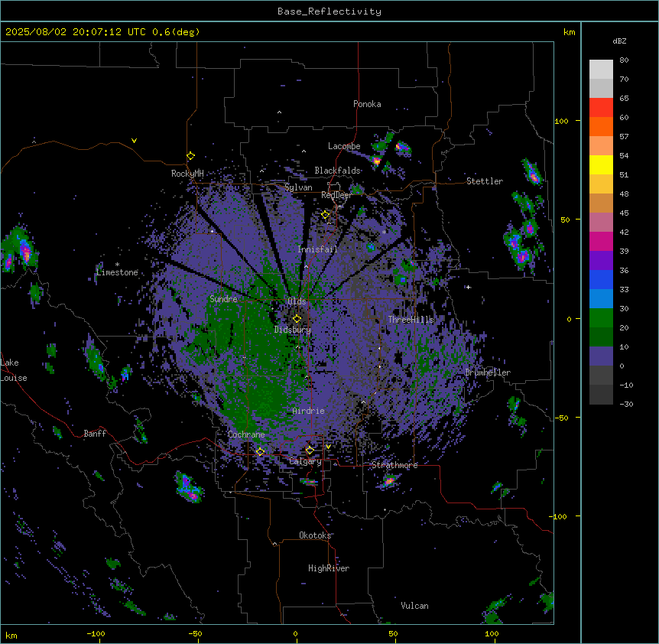Click the yellow diamond marker southeast of RedDeer

pyautogui.click(x=326, y=215)
